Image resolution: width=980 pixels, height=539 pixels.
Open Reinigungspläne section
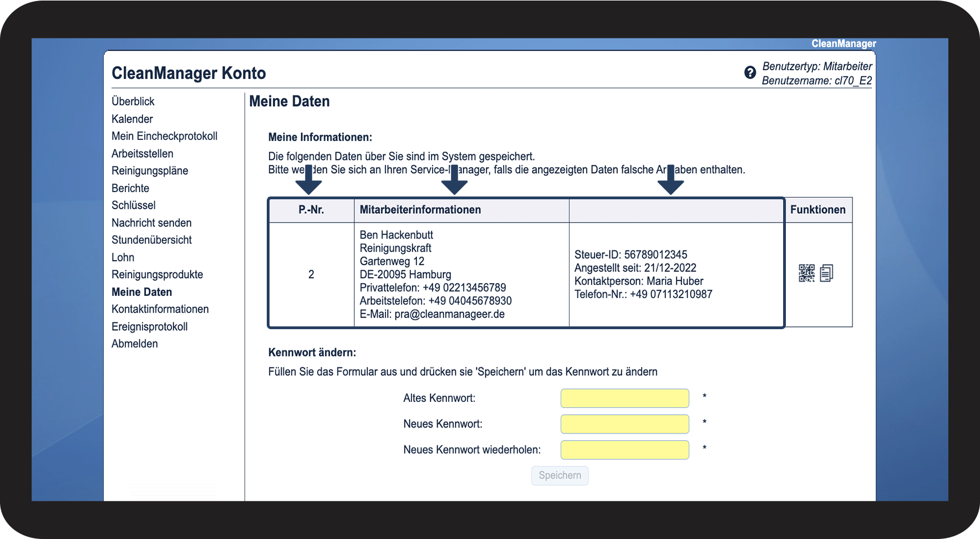150,171
